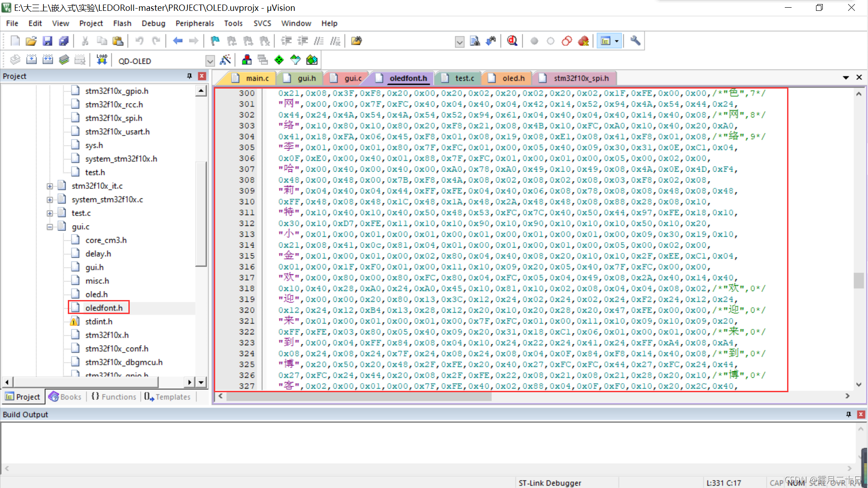Viewport: 868px width, 488px height.
Task: Select oledfont.h in the project tree
Action: pyautogui.click(x=104, y=308)
